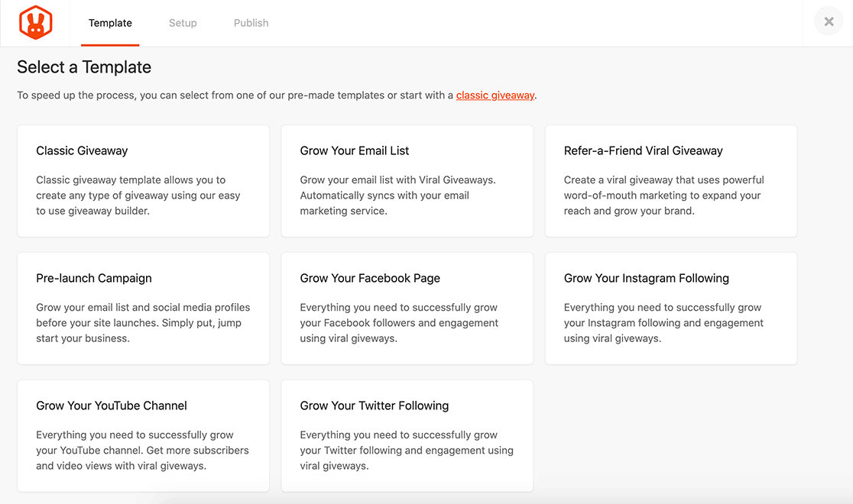Click the Pre-launch Campaign description text

tap(143, 323)
